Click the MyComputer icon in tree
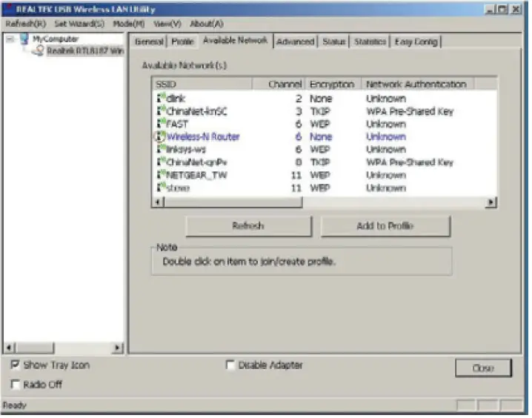The height and width of the screenshot is (418, 532). click(24, 39)
